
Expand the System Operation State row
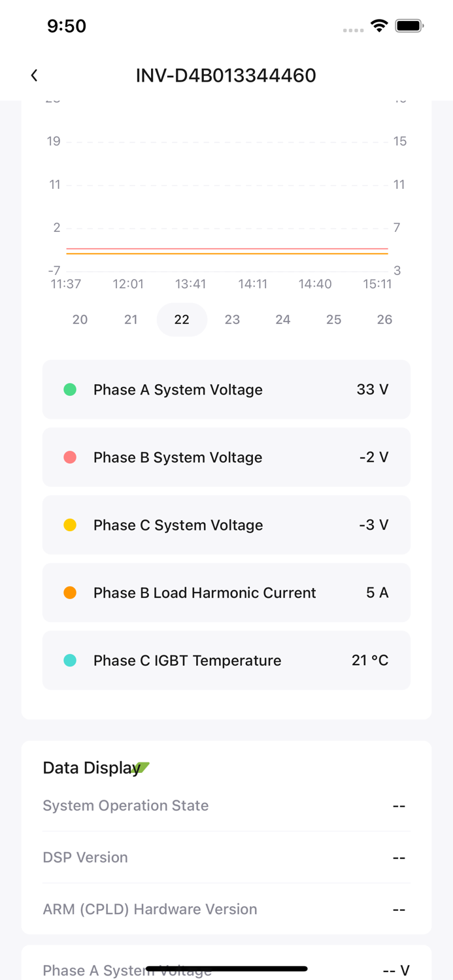(226, 806)
